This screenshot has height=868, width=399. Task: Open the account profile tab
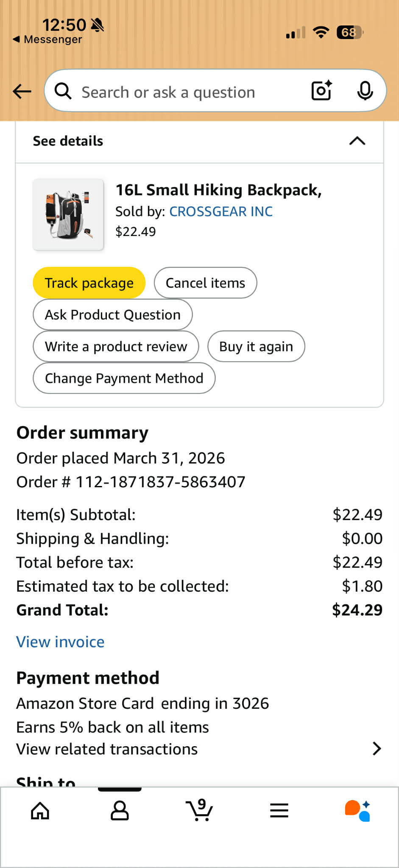tap(120, 810)
